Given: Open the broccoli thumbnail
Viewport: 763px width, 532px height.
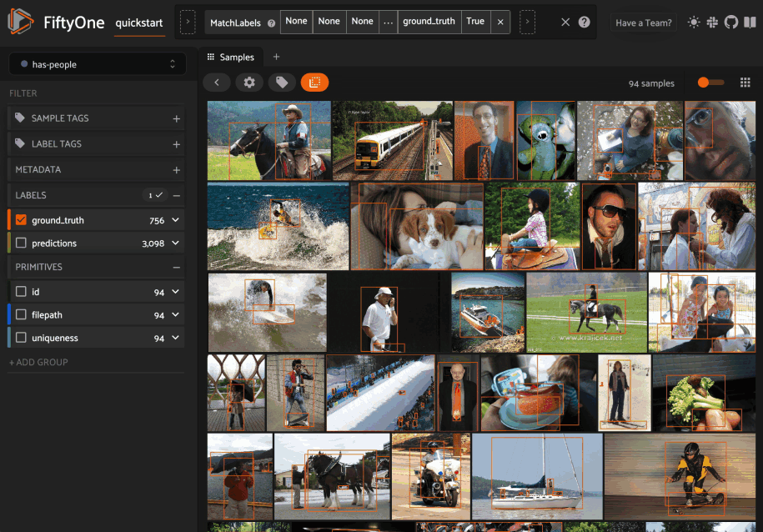Looking at the screenshot, I should (704, 393).
